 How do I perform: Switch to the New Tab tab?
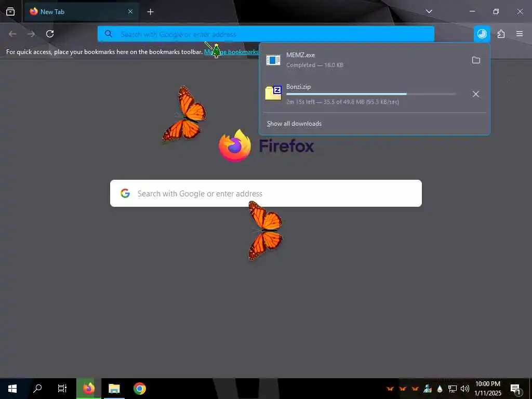click(82, 11)
